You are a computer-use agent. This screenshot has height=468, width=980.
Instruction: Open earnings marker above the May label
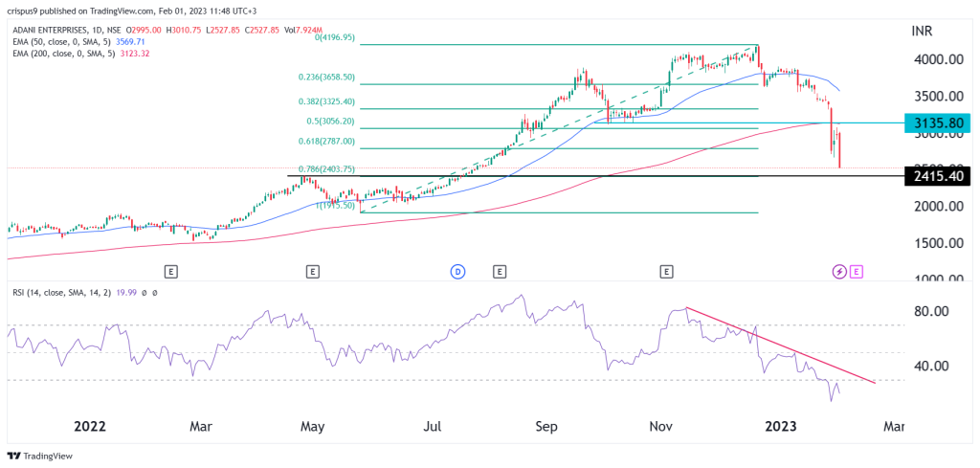tap(313, 271)
